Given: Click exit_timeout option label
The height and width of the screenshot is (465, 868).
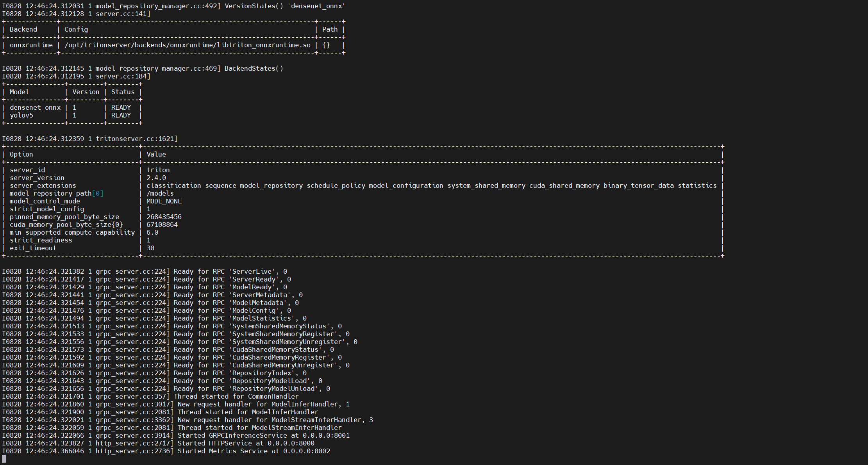Looking at the screenshot, I should point(33,248).
